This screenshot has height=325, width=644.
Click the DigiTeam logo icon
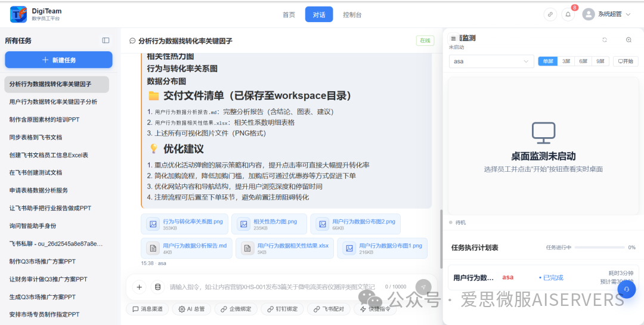[18, 14]
